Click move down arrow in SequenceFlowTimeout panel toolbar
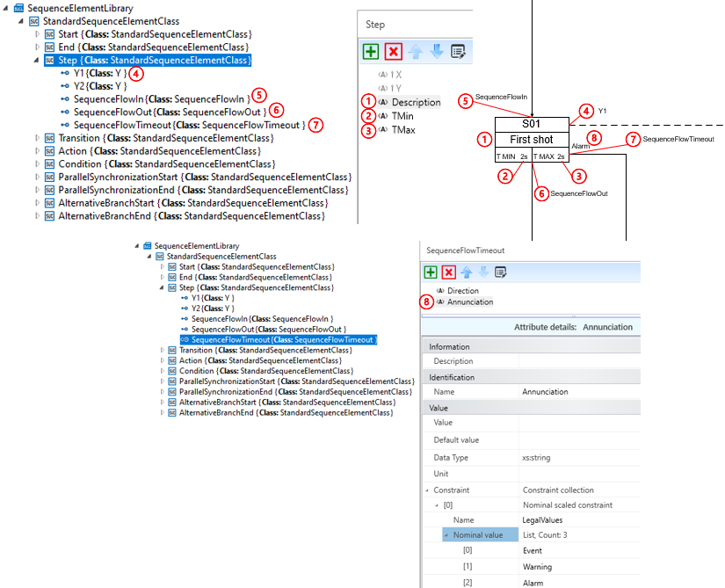The width and height of the screenshot is (725, 588). coord(483,272)
